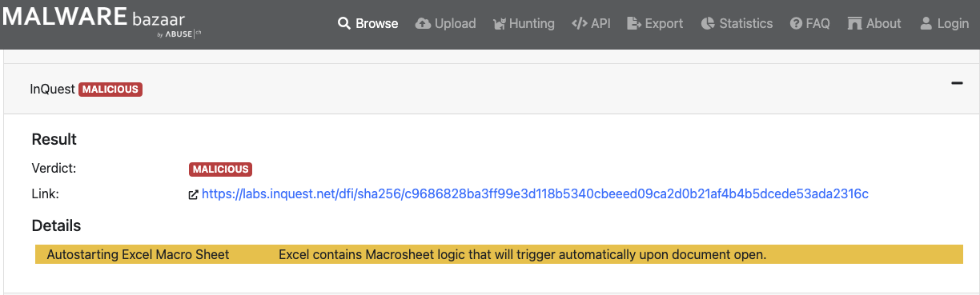Select the Autostarting Excel Macro Sheet row
980x295 pixels.
click(499, 254)
